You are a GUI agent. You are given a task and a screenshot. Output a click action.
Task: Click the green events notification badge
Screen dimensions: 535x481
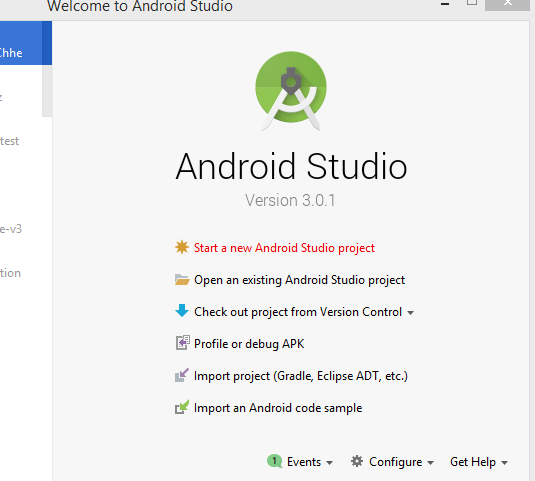coord(275,461)
